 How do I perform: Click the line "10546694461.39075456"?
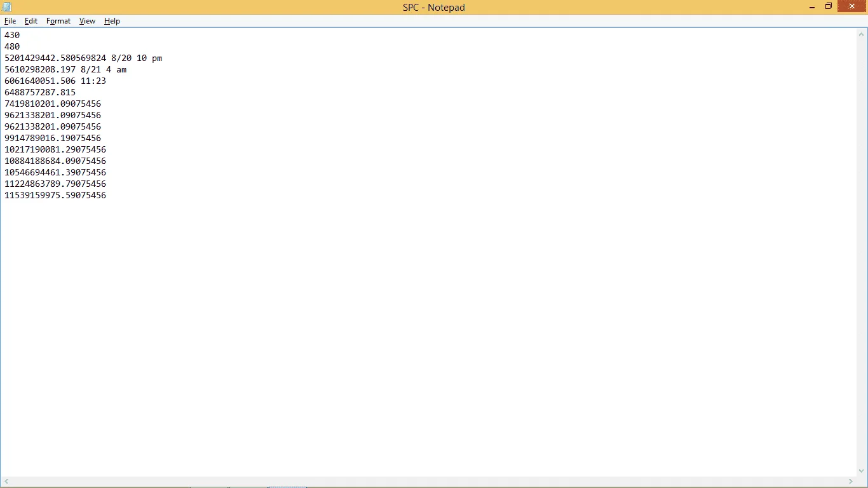[55, 172]
